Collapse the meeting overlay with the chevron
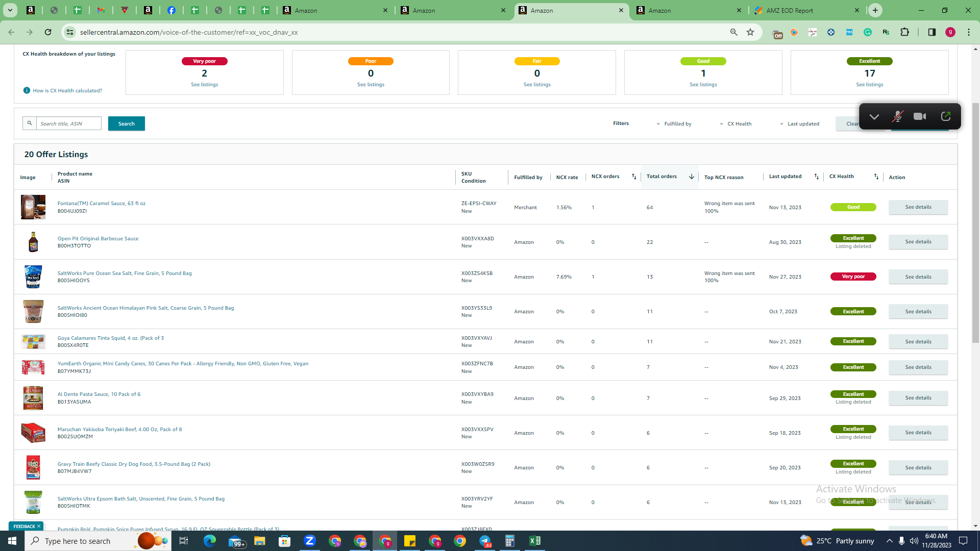Viewport: 980px width, 551px height. (874, 117)
